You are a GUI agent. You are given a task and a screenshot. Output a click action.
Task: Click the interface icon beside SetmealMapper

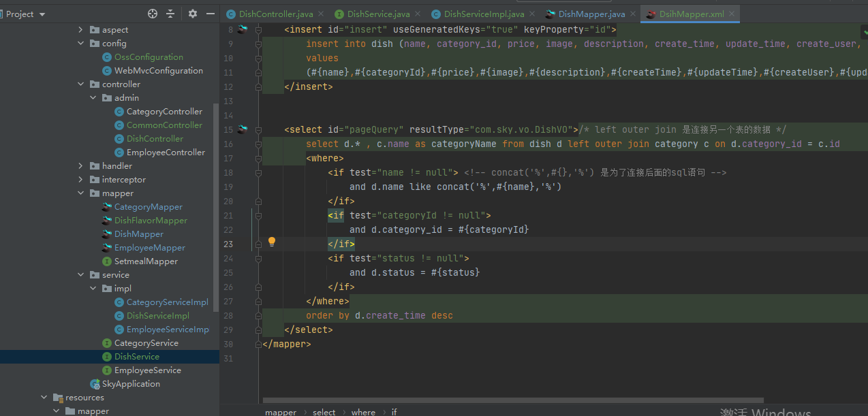[107, 261]
